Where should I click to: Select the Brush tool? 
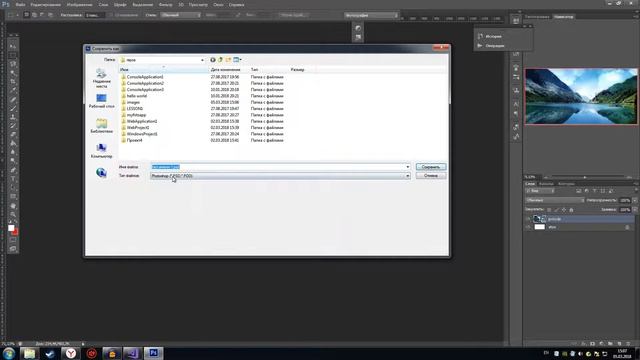point(13,108)
